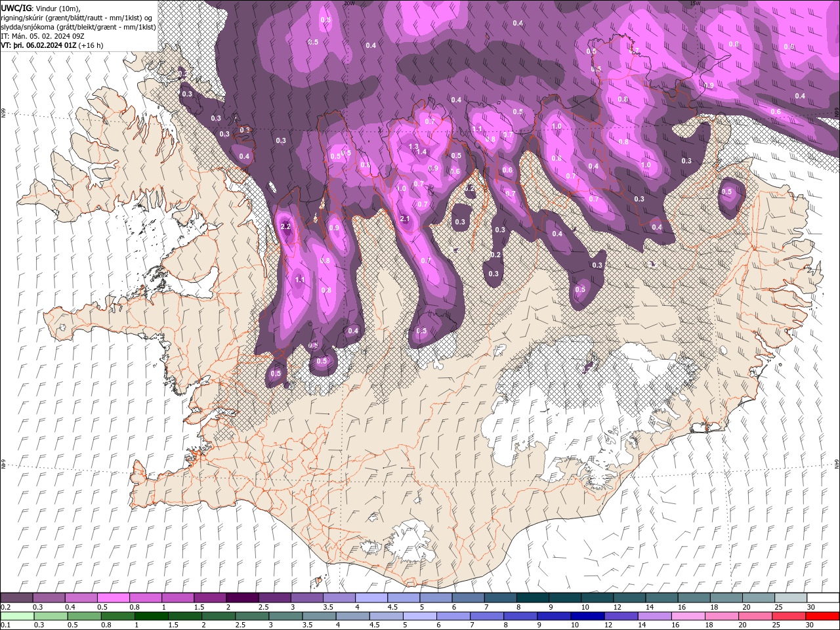Click the "slydda/snjókoma" description line
This screenshot has height=630, width=840.
[x=78, y=27]
